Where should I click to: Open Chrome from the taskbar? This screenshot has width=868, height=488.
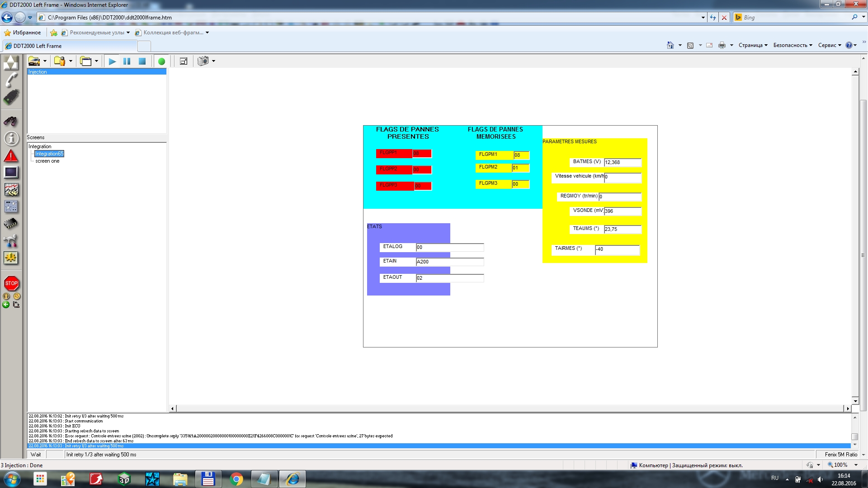pyautogui.click(x=236, y=479)
